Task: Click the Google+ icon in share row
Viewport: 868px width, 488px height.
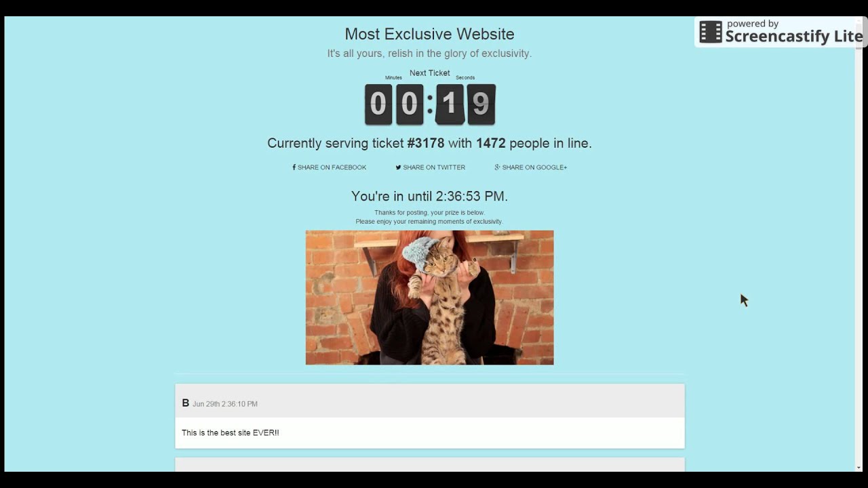Action: [497, 167]
